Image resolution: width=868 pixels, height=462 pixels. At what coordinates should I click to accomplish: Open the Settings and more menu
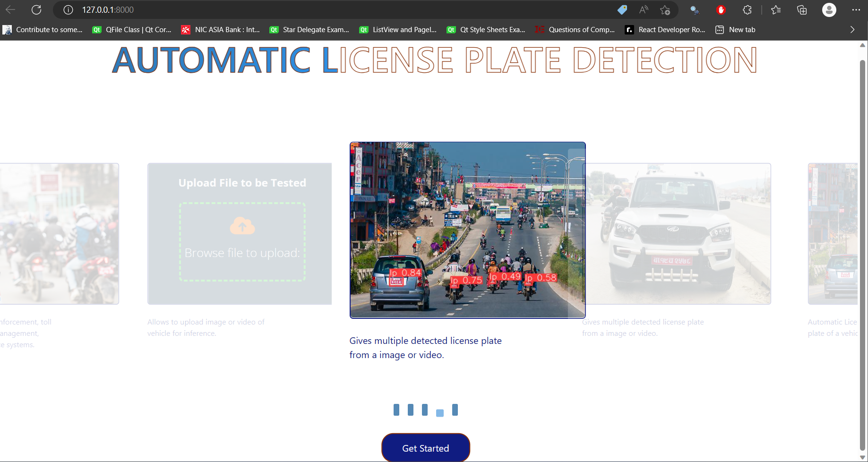[857, 10]
